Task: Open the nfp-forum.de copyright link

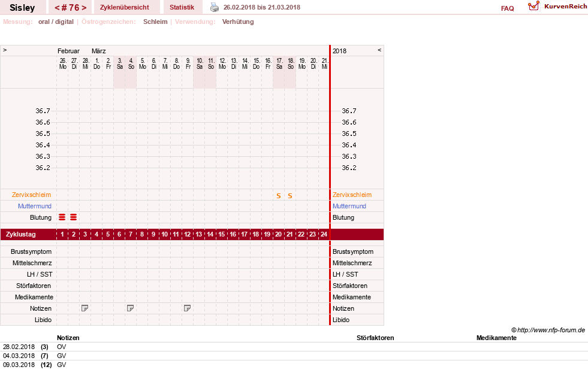Action: (x=548, y=330)
